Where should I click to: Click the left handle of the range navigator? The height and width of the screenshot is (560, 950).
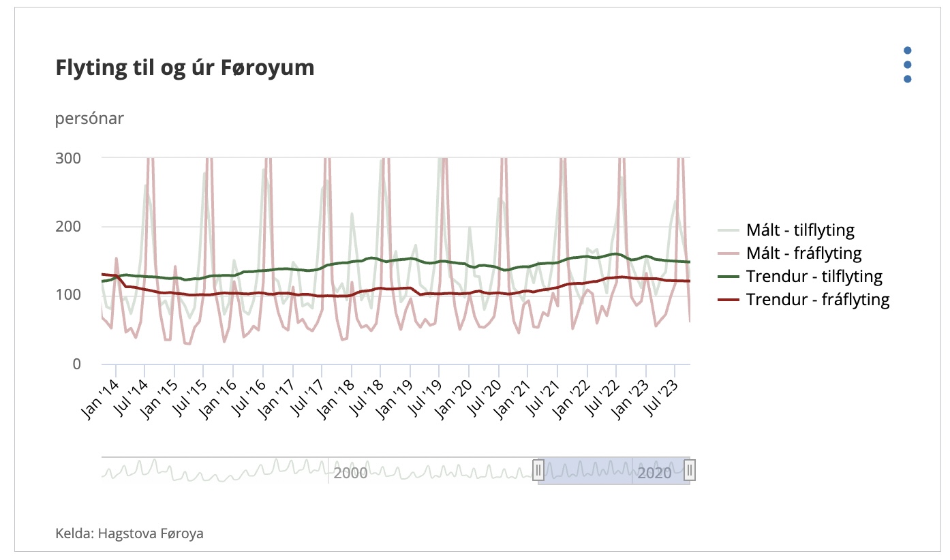point(538,470)
